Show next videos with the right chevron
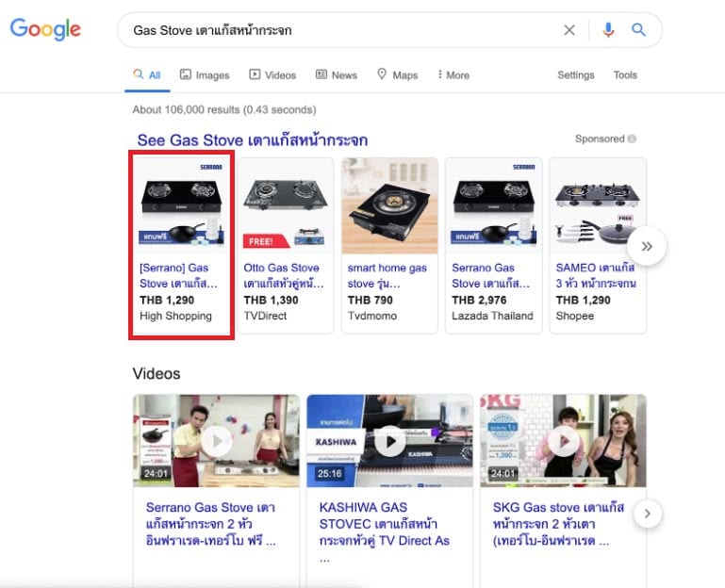This screenshot has width=725, height=588. [648, 514]
